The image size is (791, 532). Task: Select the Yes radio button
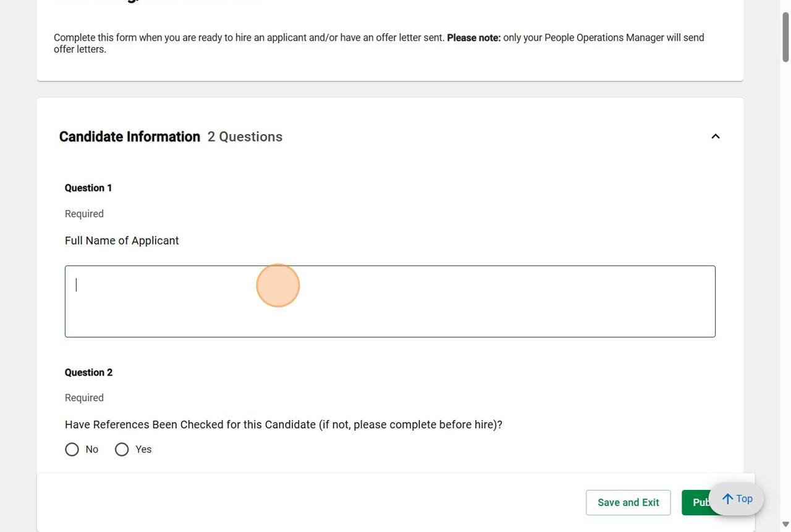[122, 450]
